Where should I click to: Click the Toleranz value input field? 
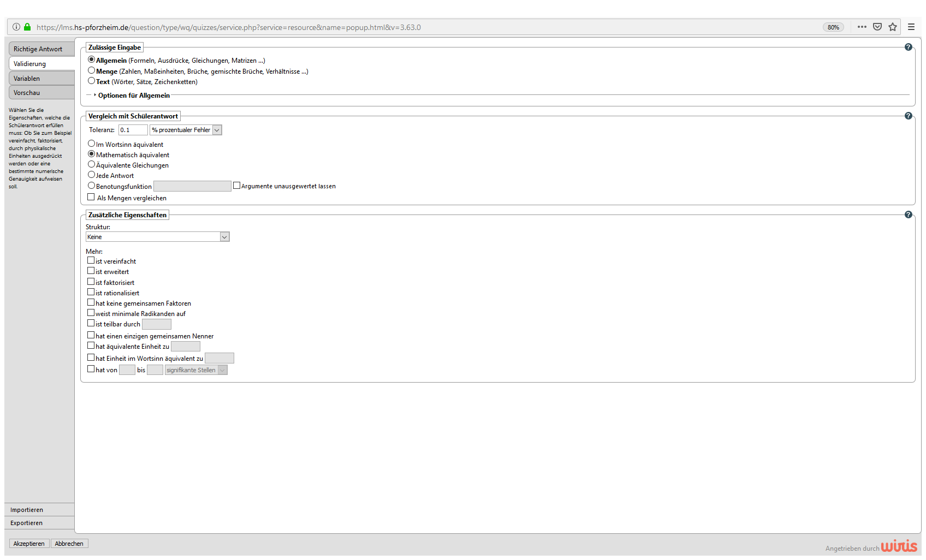[133, 130]
